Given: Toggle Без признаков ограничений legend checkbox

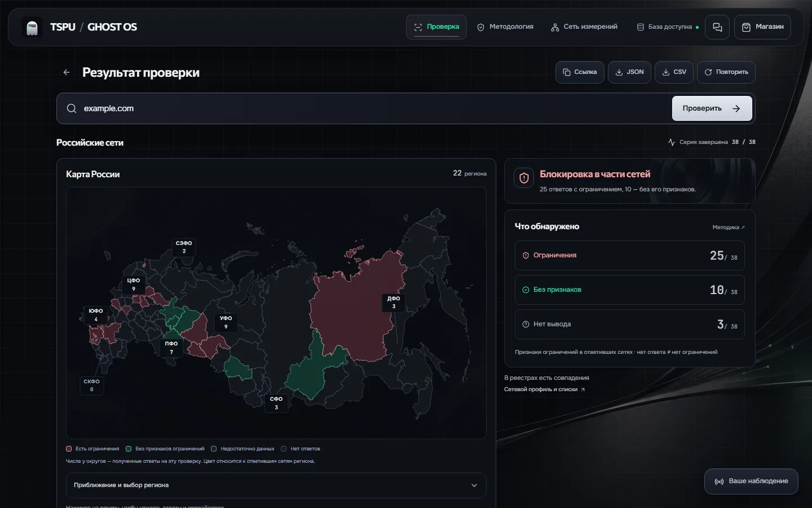Looking at the screenshot, I should tap(129, 449).
